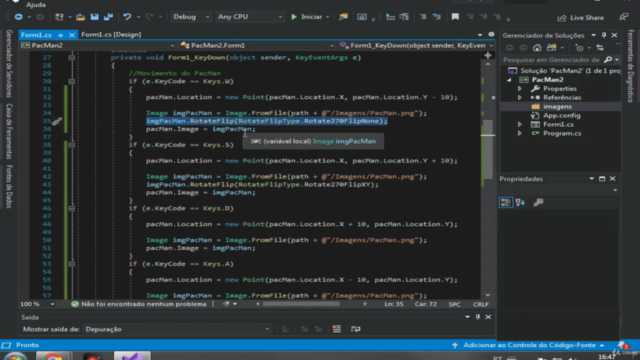The width and height of the screenshot is (640, 360).
Task: Click the bookmark flag toolbar icon
Action: (455, 17)
